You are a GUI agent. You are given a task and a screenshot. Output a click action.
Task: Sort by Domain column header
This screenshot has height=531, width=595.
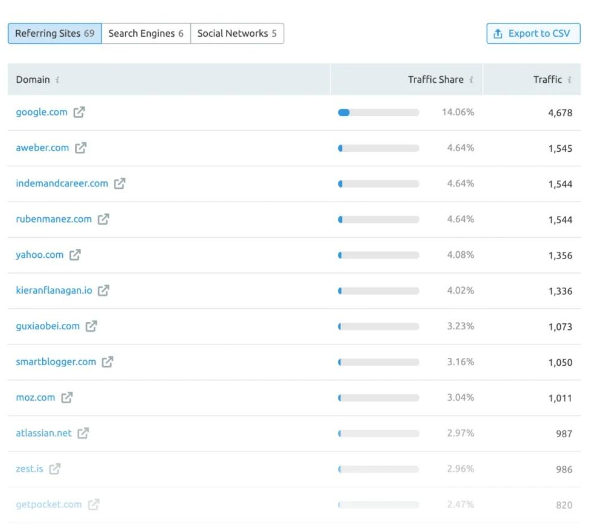[169, 79]
